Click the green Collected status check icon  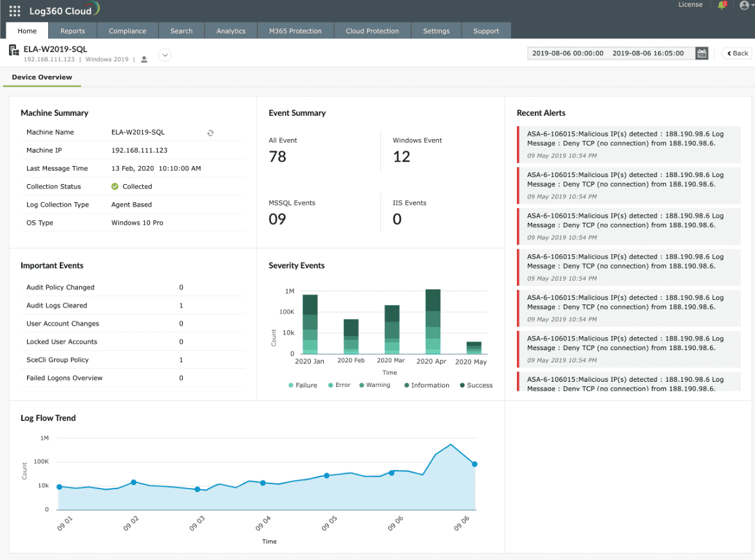115,187
